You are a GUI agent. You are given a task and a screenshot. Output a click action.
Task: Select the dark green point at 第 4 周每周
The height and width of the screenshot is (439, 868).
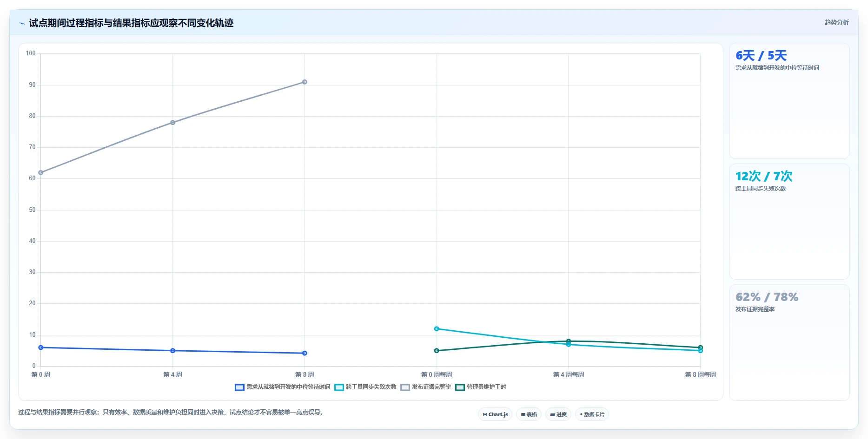coord(568,341)
